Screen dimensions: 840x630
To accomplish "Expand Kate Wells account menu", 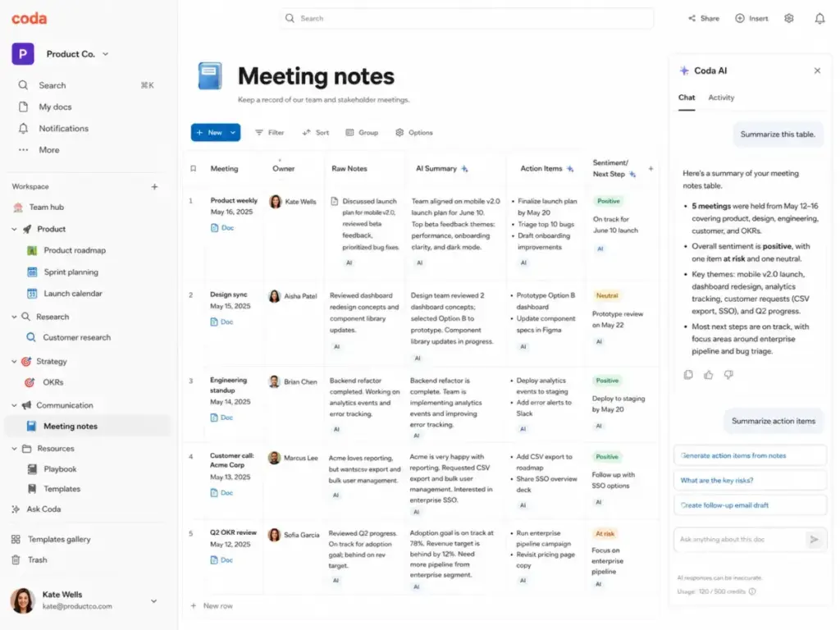I will point(153,601).
